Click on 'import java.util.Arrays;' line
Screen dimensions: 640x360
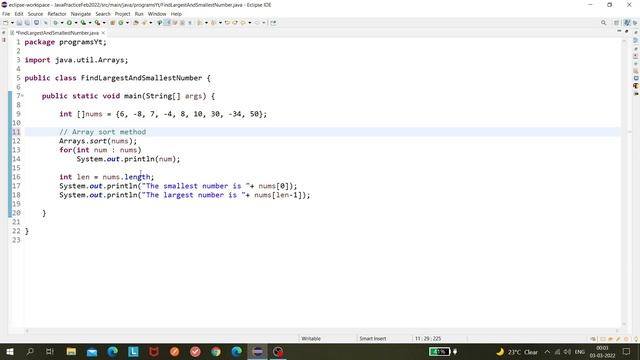tap(76, 60)
